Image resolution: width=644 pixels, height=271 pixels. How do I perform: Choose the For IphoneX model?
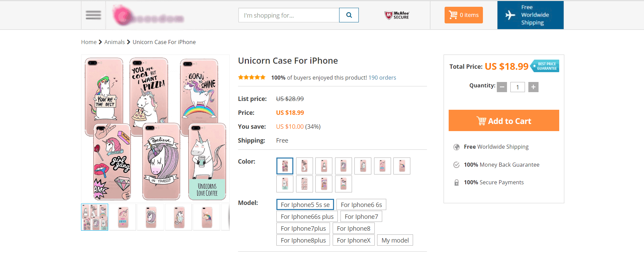(x=354, y=241)
